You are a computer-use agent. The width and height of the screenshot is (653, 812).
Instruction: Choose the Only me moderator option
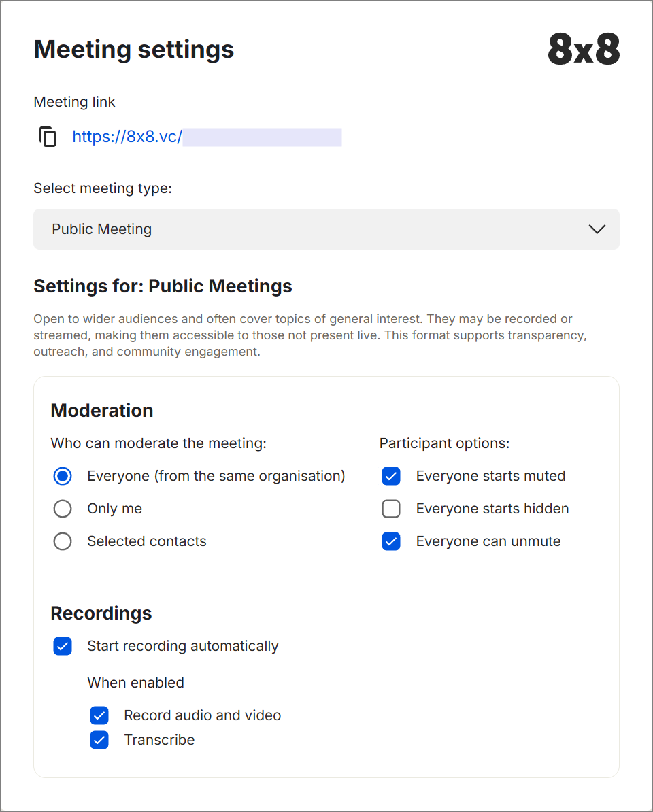coord(63,509)
